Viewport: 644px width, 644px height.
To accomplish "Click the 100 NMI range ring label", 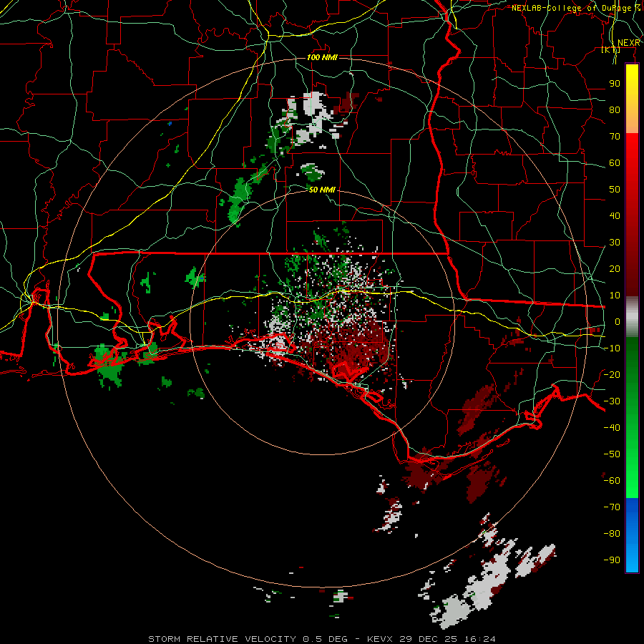I will pos(322,57).
